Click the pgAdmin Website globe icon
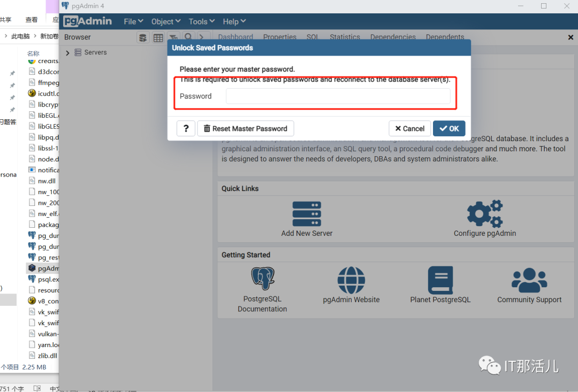The width and height of the screenshot is (578, 392). pyautogui.click(x=351, y=280)
